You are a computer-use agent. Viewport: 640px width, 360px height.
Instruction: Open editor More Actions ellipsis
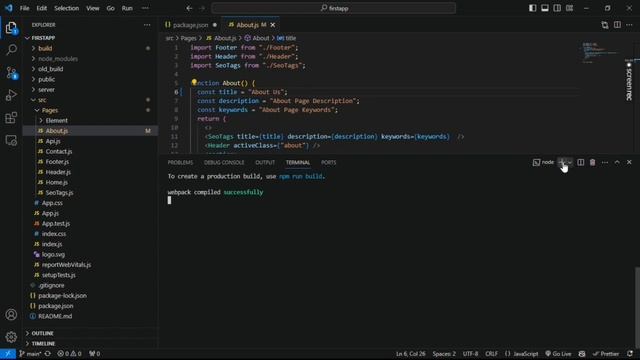pos(629,25)
